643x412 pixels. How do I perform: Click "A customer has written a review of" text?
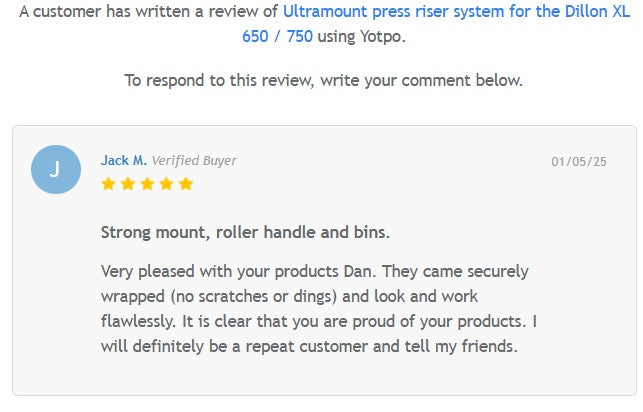[x=148, y=12]
